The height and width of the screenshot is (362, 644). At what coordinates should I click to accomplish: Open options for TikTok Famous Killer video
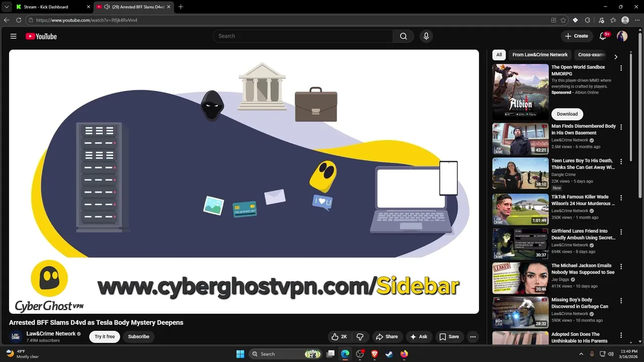[621, 198]
